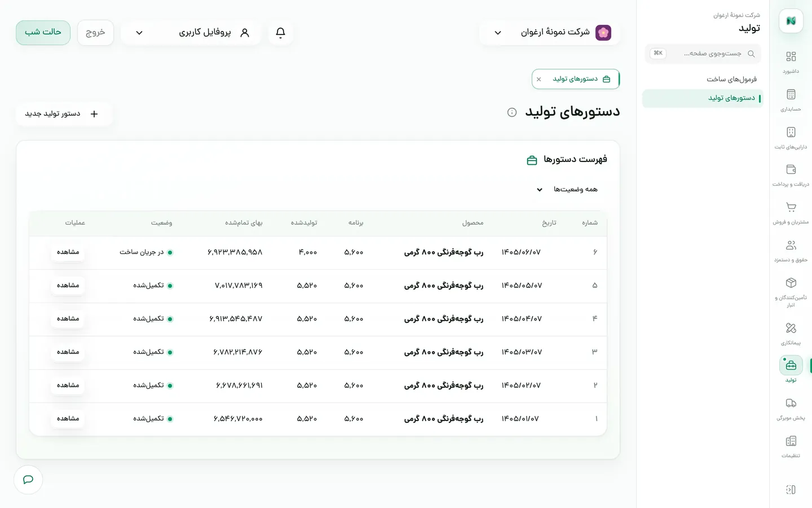Expand the شرکت نمونهٔ ارغوان company dropdown
Image resolution: width=812 pixels, height=508 pixels.
549,32
